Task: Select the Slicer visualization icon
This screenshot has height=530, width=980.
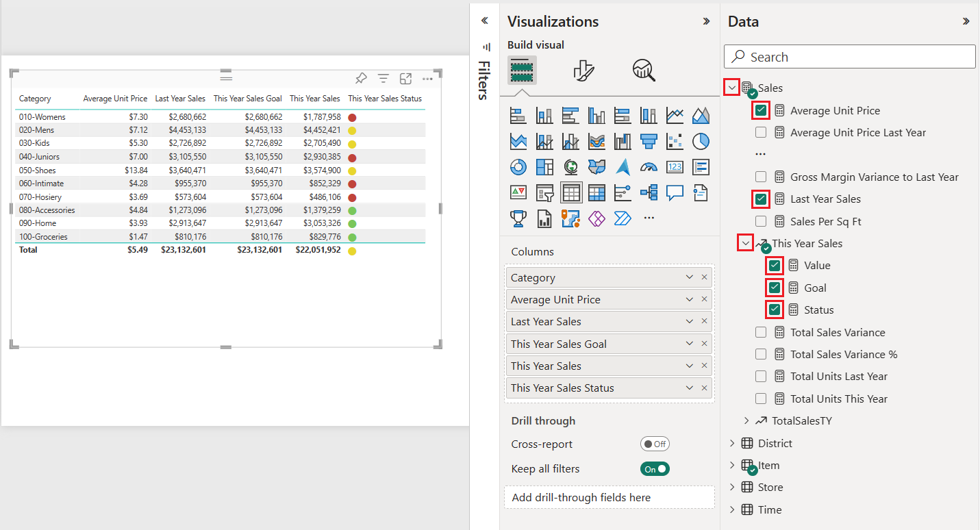Action: tap(544, 192)
